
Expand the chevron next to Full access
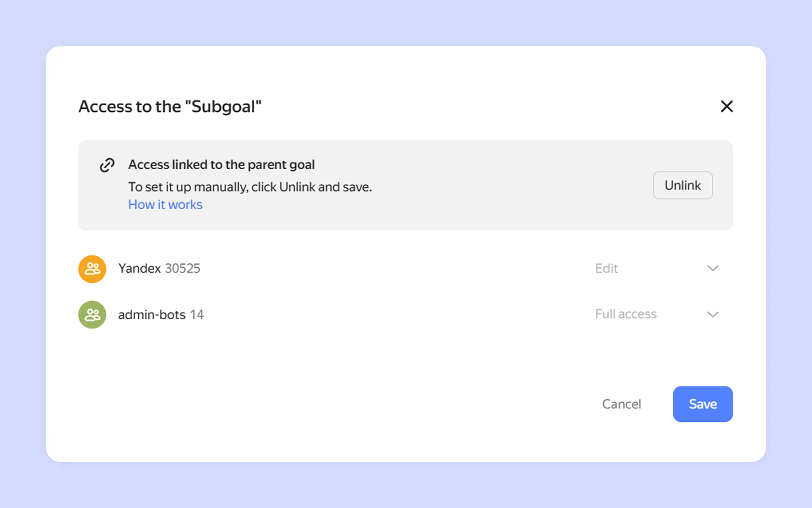(x=713, y=314)
